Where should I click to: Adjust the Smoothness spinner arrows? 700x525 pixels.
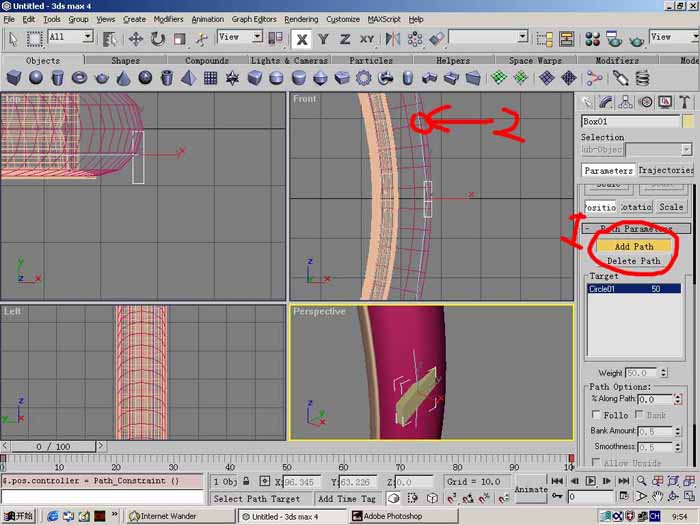pos(678,446)
